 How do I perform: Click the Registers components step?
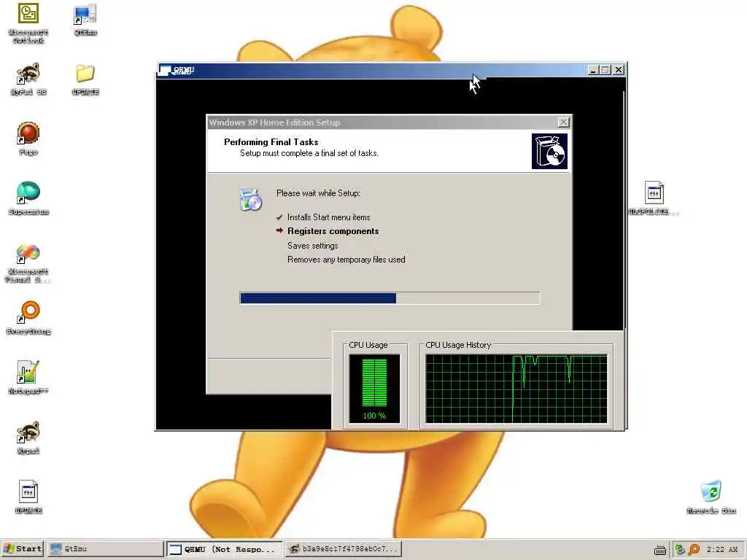(333, 231)
